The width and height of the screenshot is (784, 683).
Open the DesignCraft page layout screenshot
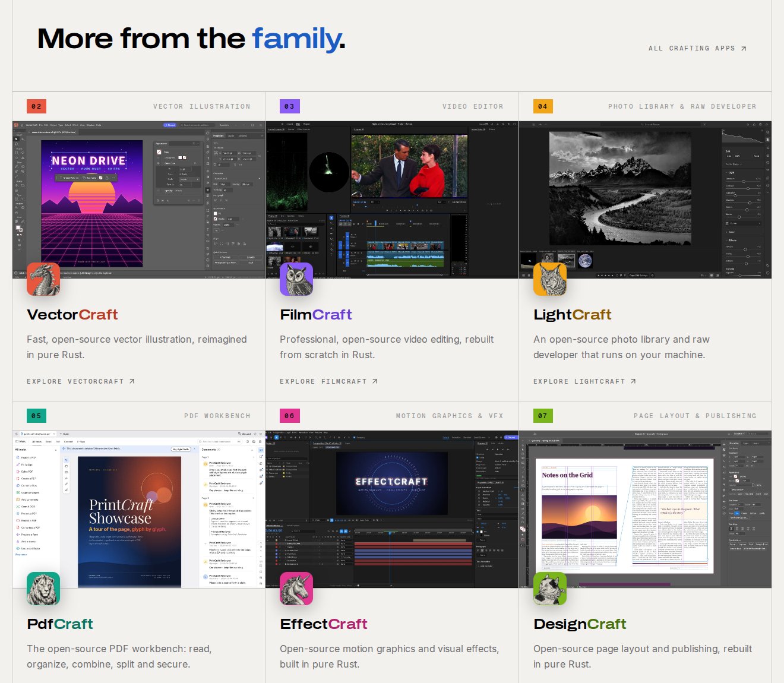[645, 510]
